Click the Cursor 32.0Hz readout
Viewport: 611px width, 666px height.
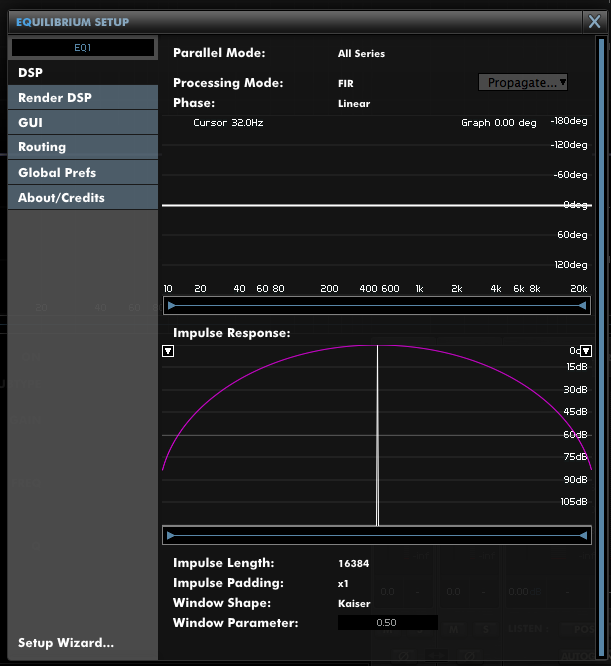click(228, 123)
